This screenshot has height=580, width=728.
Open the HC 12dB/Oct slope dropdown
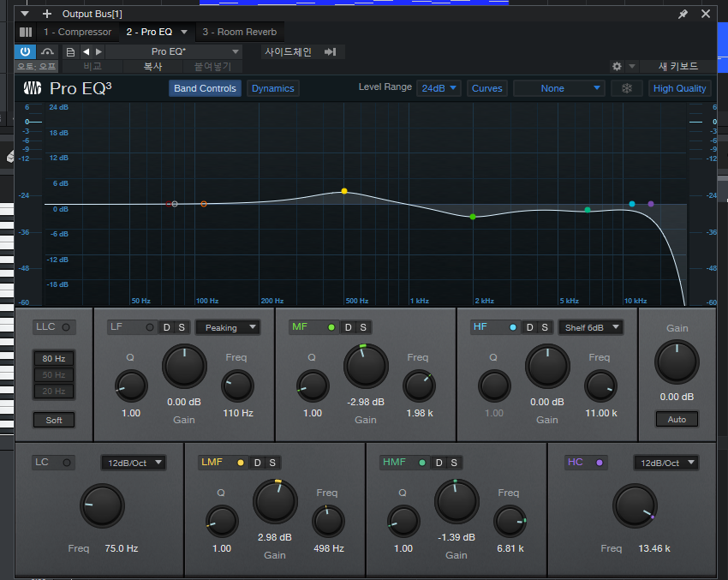tap(665, 463)
